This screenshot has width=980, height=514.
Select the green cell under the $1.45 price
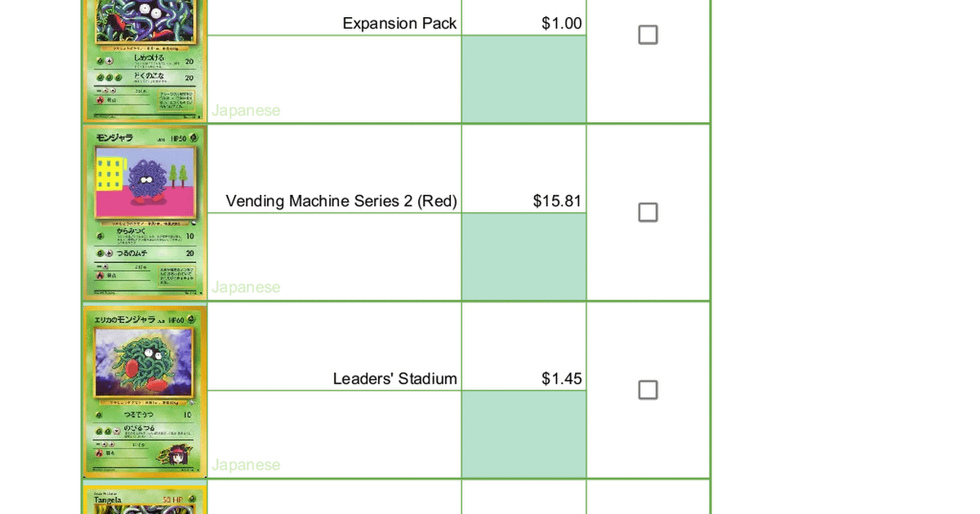(523, 434)
